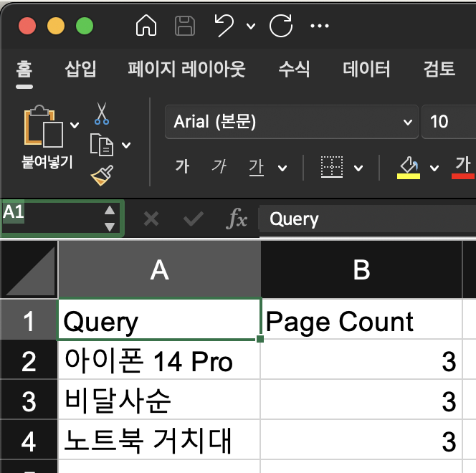Screen dimensions: 476x473
Task: Select the 노트북 거치대 cell
Action: (x=159, y=441)
